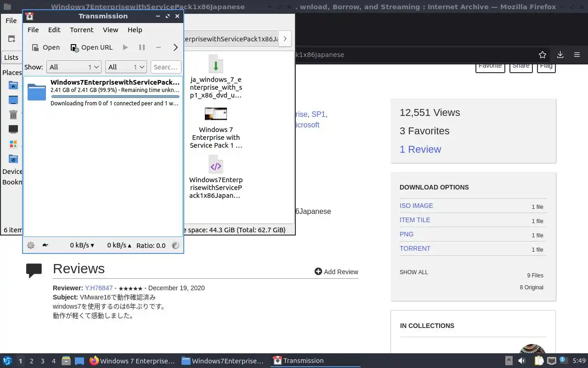588x368 pixels.
Task: Open Transmission Help menu
Action: tap(135, 30)
